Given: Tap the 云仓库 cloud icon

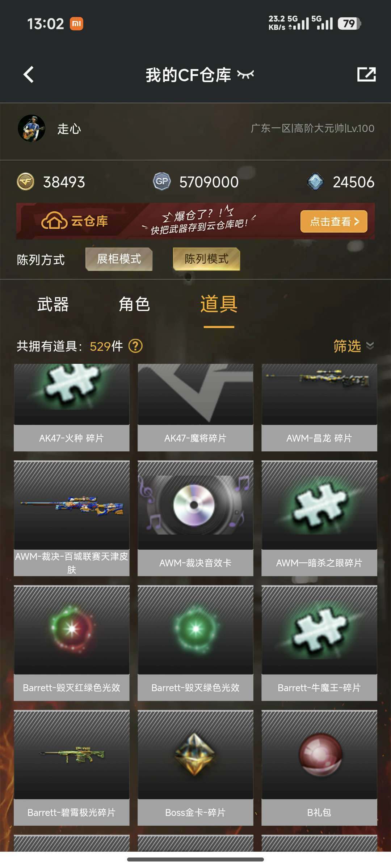Looking at the screenshot, I should [54, 221].
